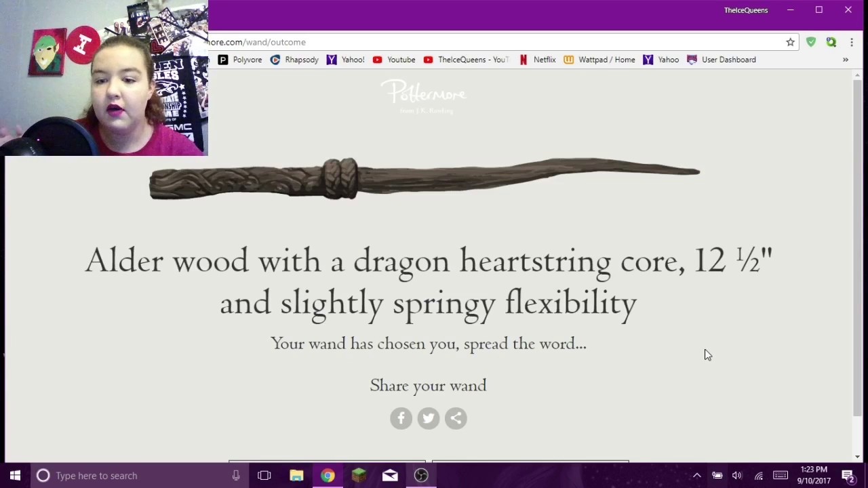Click the page vertical scrollbar
Image resolution: width=868 pixels, height=488 pixels.
coord(858,247)
